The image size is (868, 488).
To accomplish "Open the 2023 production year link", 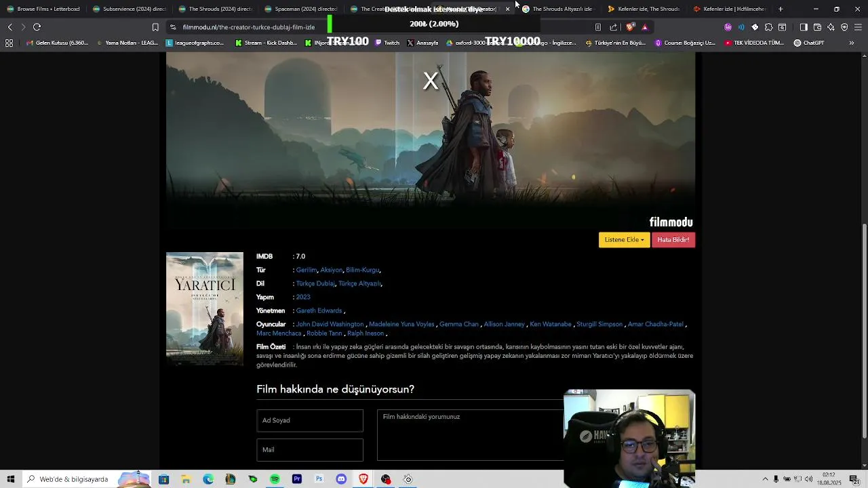I will pyautogui.click(x=303, y=297).
